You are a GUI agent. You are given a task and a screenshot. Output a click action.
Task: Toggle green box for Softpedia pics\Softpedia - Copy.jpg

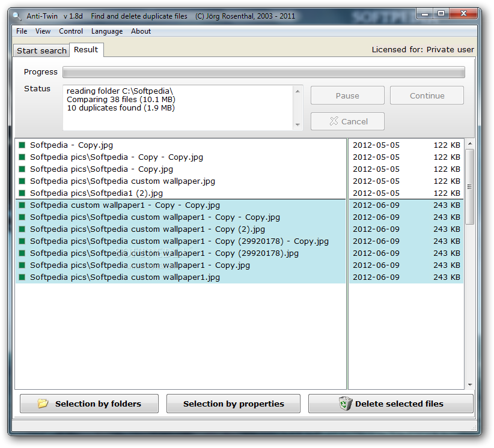[x=22, y=169]
